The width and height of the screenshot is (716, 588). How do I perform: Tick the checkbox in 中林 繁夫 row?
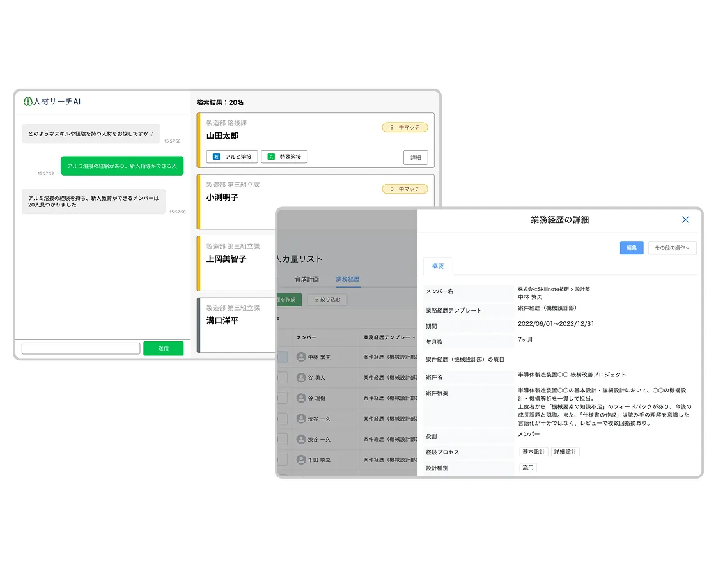coord(282,357)
